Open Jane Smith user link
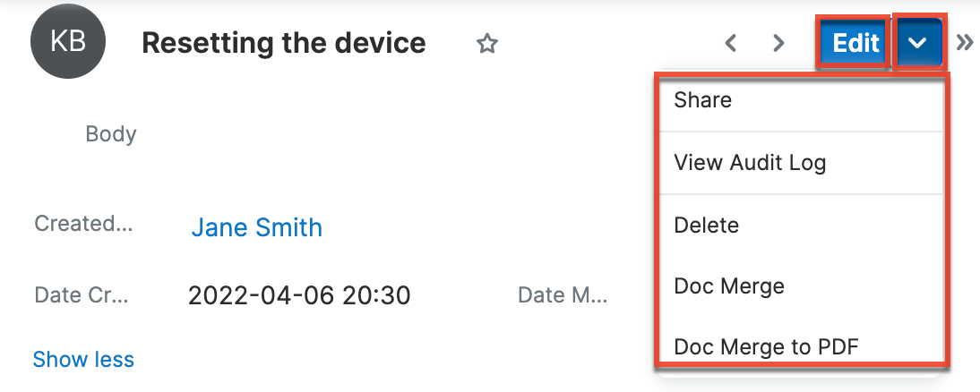Viewport: 980px width, 392px height. click(256, 227)
